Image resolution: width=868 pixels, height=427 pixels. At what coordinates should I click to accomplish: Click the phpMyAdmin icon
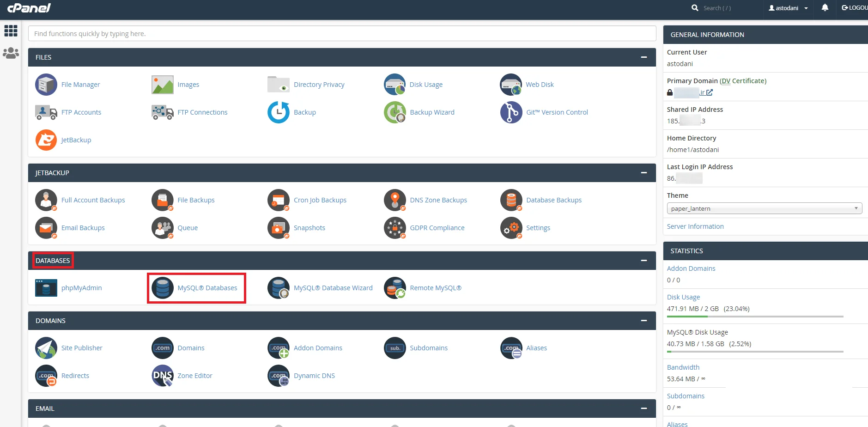pos(46,288)
